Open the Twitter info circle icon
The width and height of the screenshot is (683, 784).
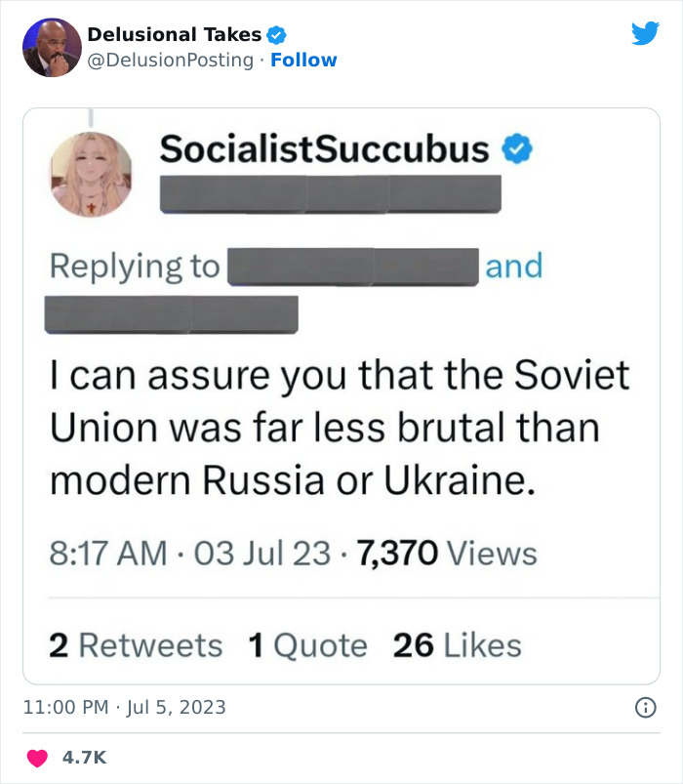point(645,708)
